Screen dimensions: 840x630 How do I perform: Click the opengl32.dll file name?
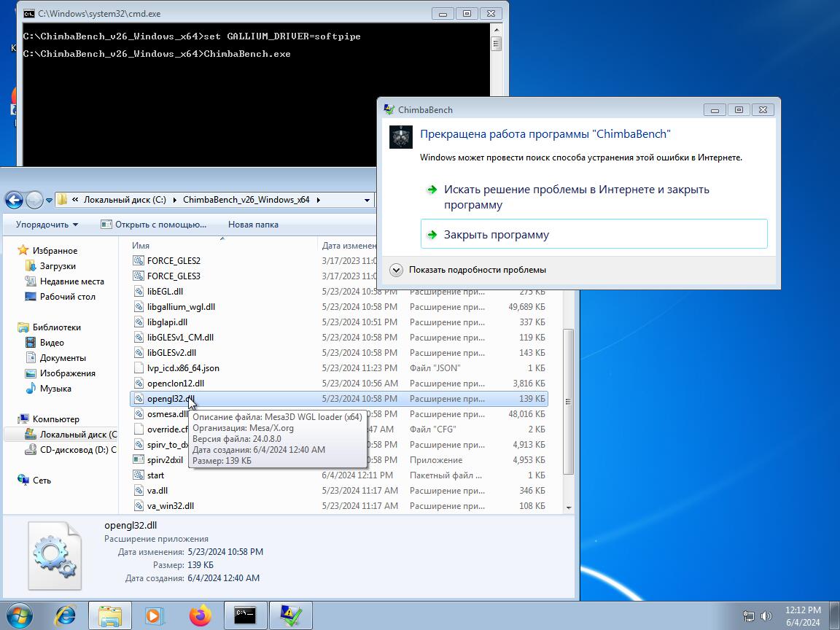(171, 399)
